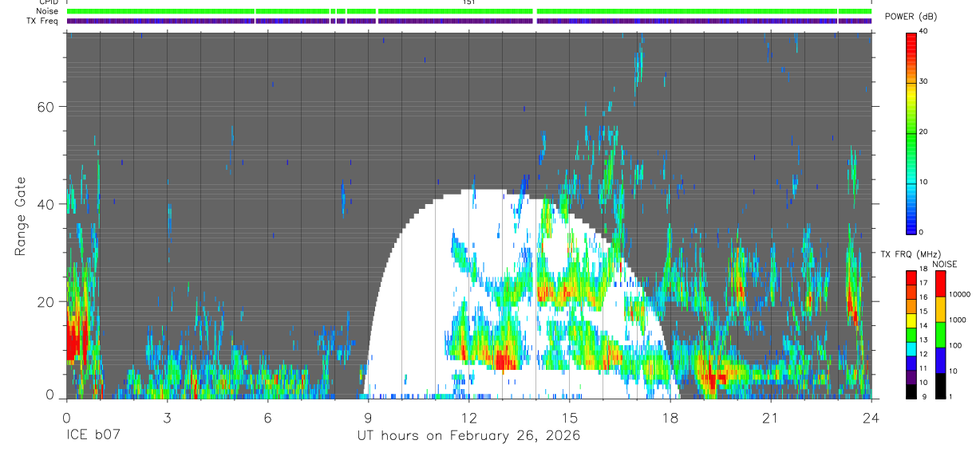
Task: Click the 18 tick on UT hours axis
Action: click(x=670, y=417)
